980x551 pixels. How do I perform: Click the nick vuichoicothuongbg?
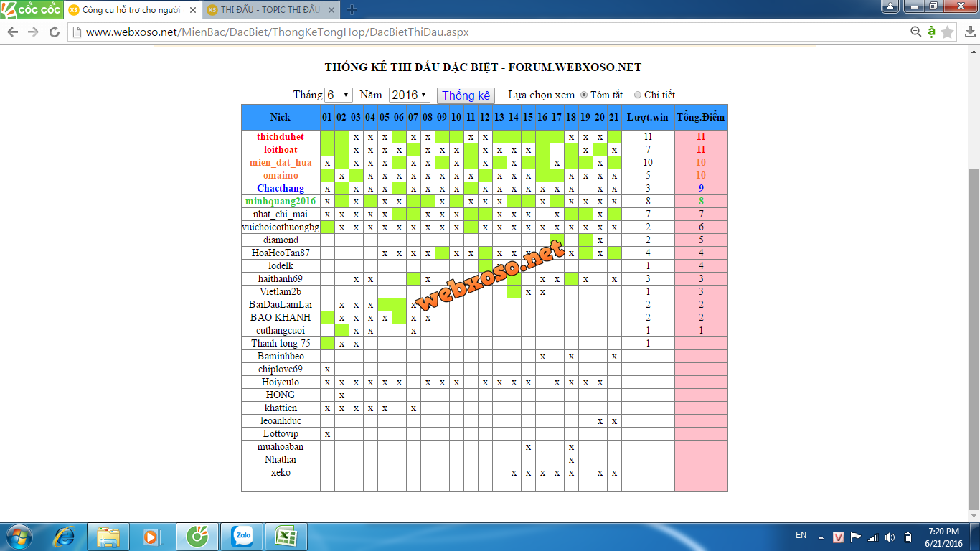pyautogui.click(x=281, y=227)
